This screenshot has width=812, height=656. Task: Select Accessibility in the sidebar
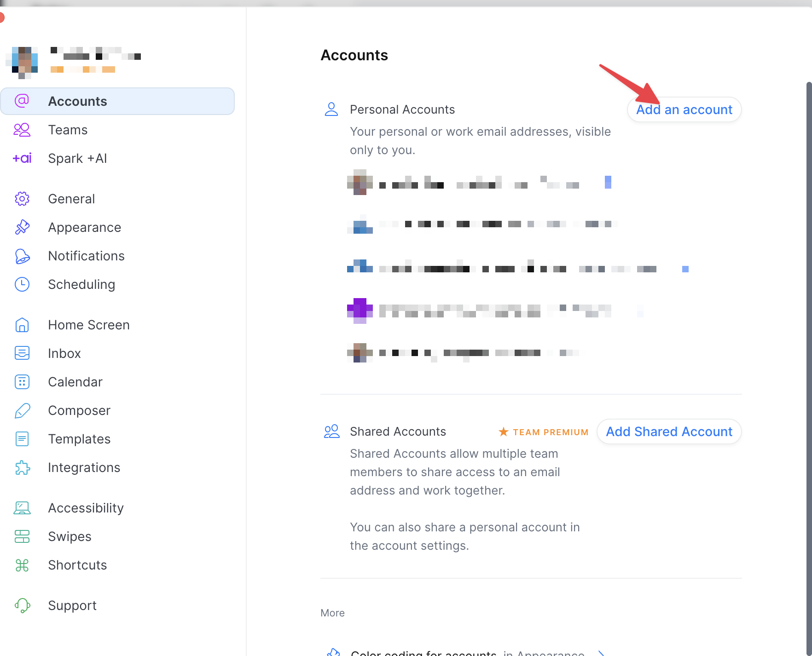[x=86, y=508]
